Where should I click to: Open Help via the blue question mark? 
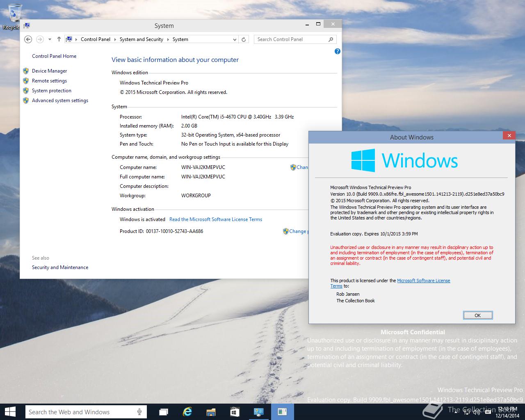[337, 51]
